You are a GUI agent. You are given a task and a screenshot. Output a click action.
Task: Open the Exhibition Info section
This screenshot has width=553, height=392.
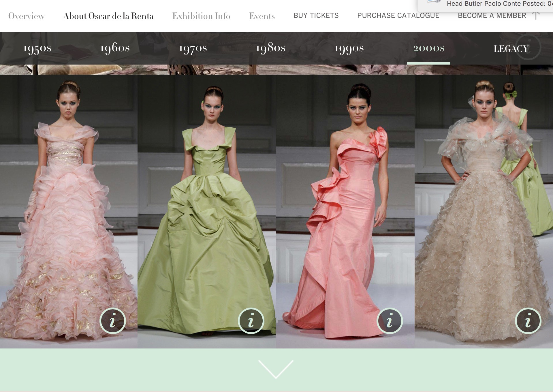point(201,16)
